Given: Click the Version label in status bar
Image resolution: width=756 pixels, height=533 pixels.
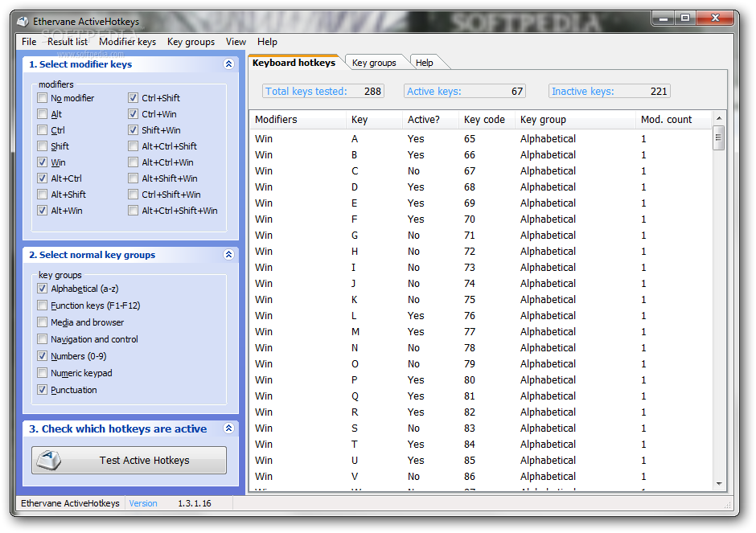Looking at the screenshot, I should [143, 503].
